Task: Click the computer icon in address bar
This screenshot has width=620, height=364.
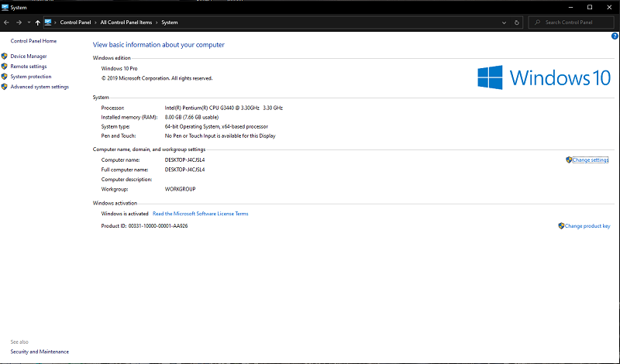Action: point(48,22)
